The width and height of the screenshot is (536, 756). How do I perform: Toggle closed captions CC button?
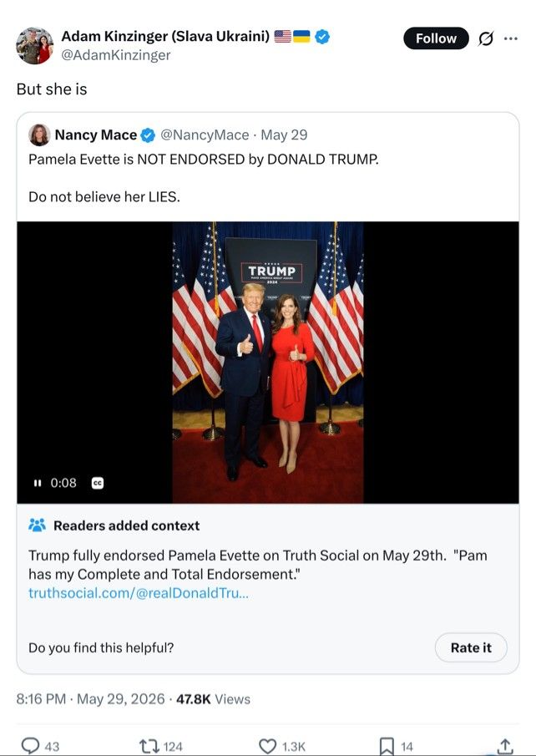point(98,483)
